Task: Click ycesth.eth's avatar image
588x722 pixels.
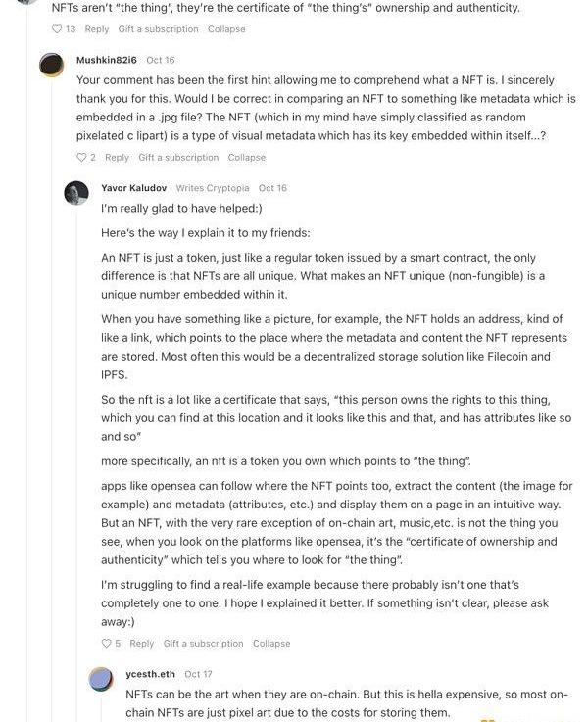Action: tap(101, 679)
